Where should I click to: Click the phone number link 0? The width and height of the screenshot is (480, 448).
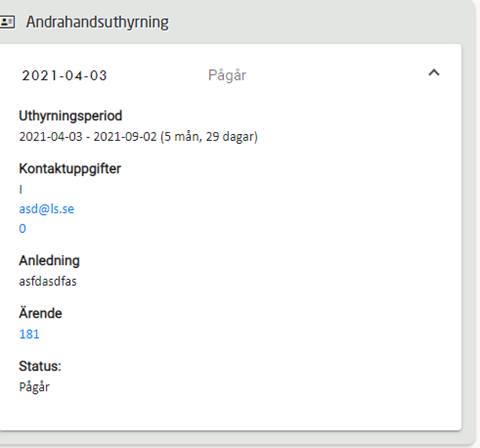click(22, 229)
